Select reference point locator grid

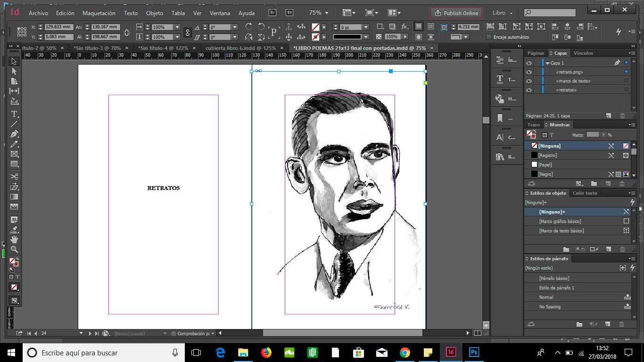[x=22, y=32]
